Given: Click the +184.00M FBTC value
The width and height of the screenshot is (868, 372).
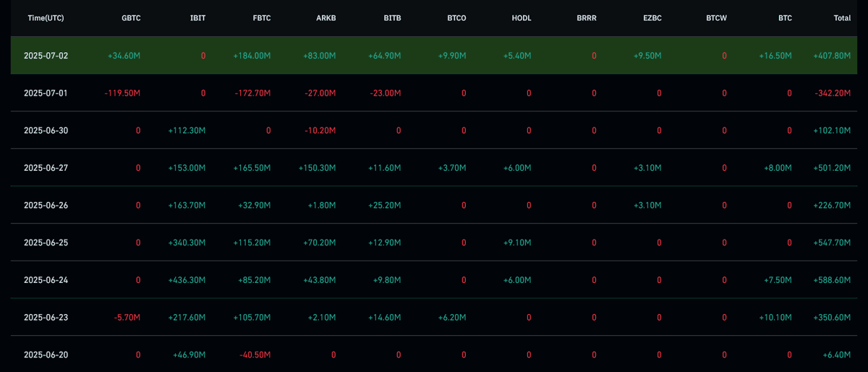Looking at the screenshot, I should [x=252, y=56].
